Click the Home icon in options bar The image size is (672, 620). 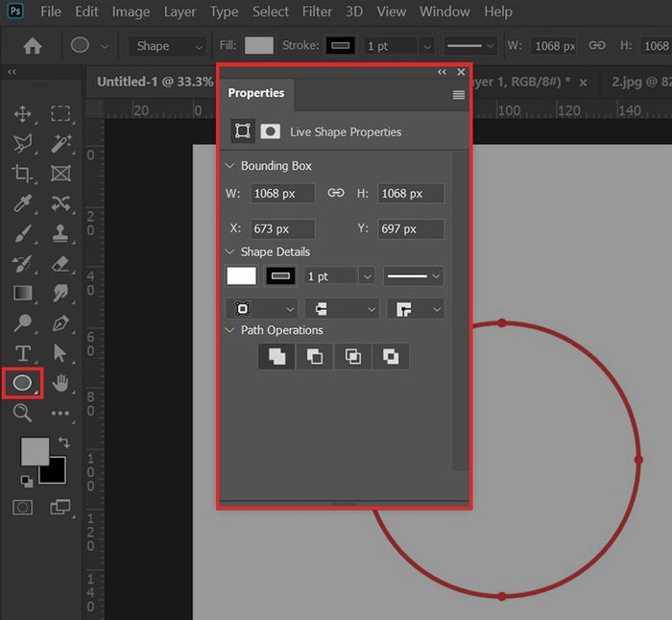pyautogui.click(x=33, y=46)
